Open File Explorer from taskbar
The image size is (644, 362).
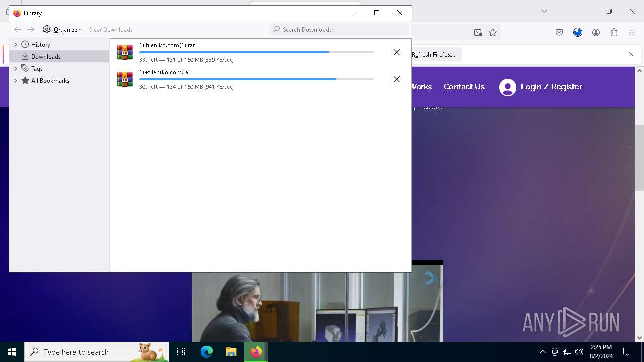click(231, 352)
